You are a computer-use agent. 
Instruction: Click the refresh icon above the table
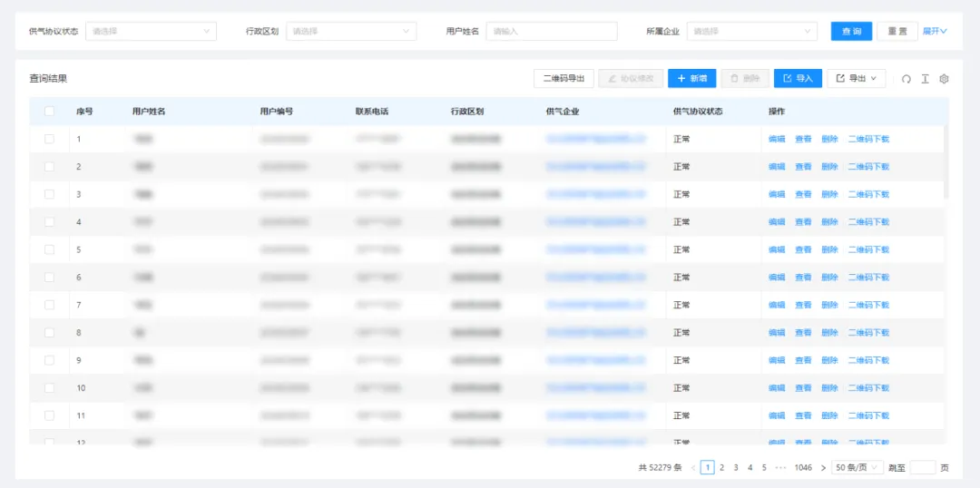(906, 79)
